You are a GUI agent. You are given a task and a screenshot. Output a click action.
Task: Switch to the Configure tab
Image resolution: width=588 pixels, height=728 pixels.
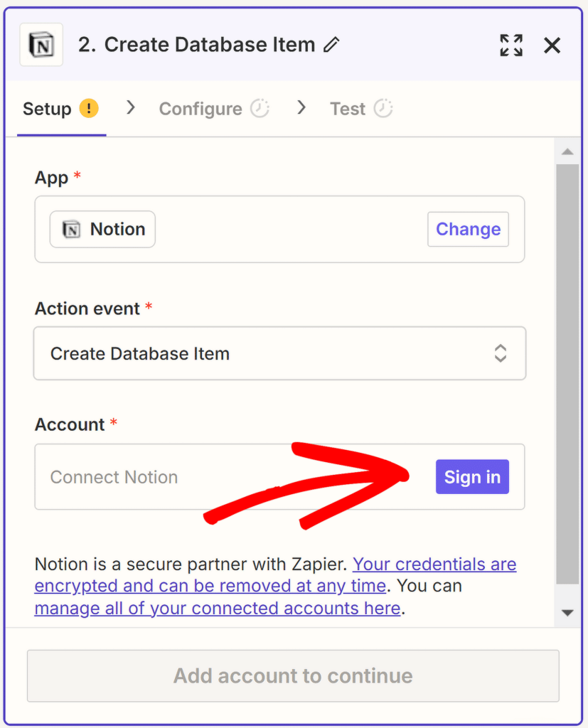pyautogui.click(x=201, y=109)
